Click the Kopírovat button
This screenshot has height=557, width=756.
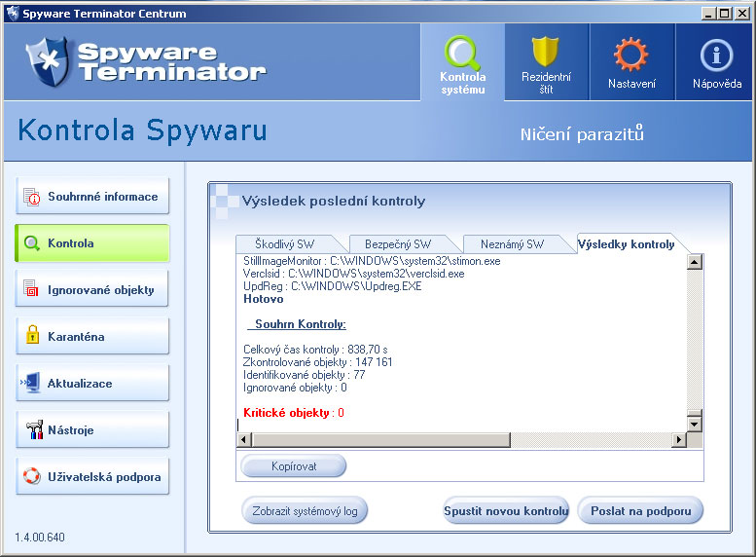(x=294, y=465)
